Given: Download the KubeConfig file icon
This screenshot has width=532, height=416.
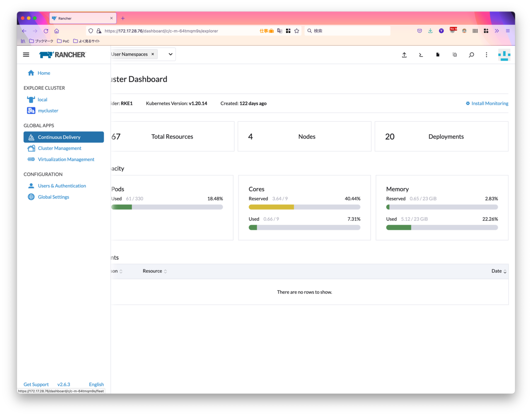Looking at the screenshot, I should [x=438, y=54].
